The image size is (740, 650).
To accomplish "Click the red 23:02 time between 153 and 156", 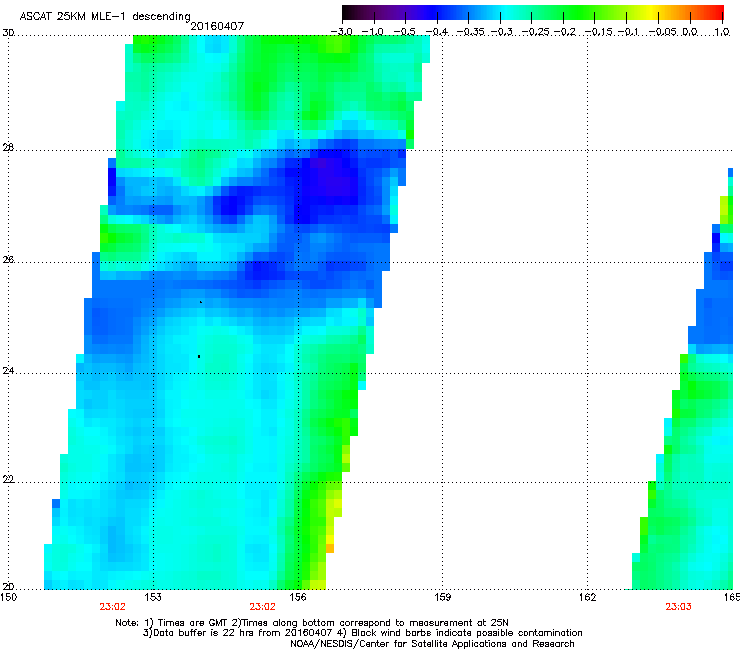I will 262,607.
